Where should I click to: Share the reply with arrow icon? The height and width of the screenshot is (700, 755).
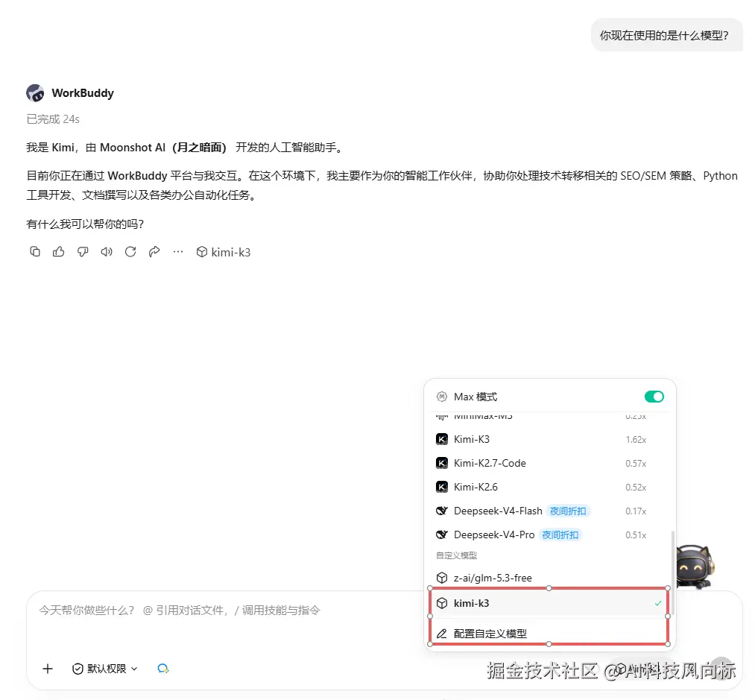tap(154, 251)
